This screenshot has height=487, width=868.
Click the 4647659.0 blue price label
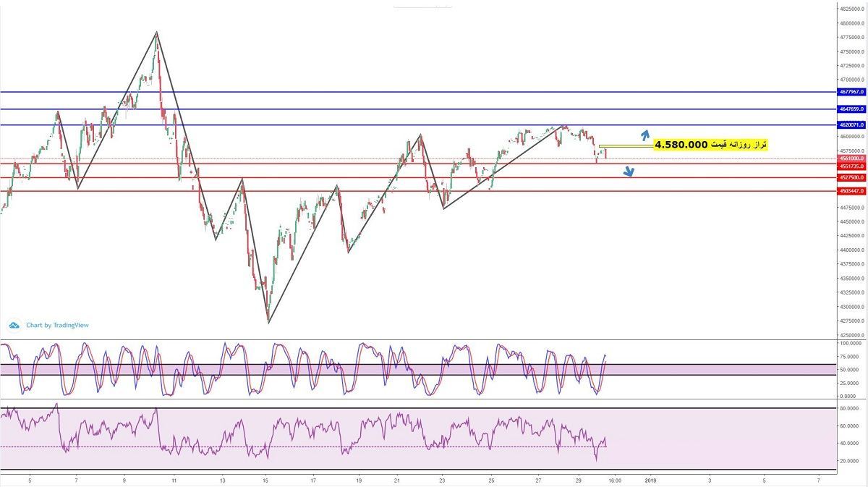click(x=851, y=109)
